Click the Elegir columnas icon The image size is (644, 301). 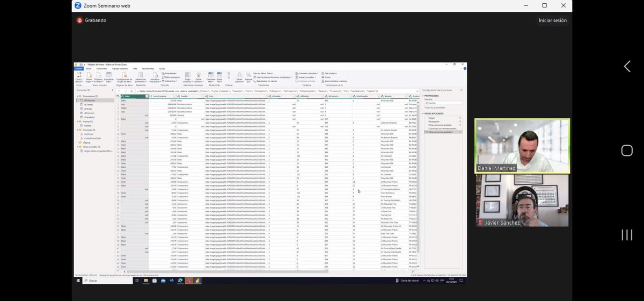(187, 75)
